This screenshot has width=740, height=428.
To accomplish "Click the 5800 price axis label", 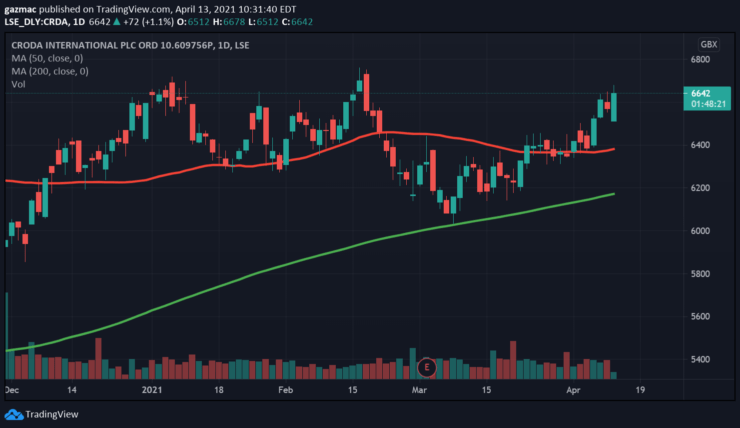I will pyautogui.click(x=700, y=274).
